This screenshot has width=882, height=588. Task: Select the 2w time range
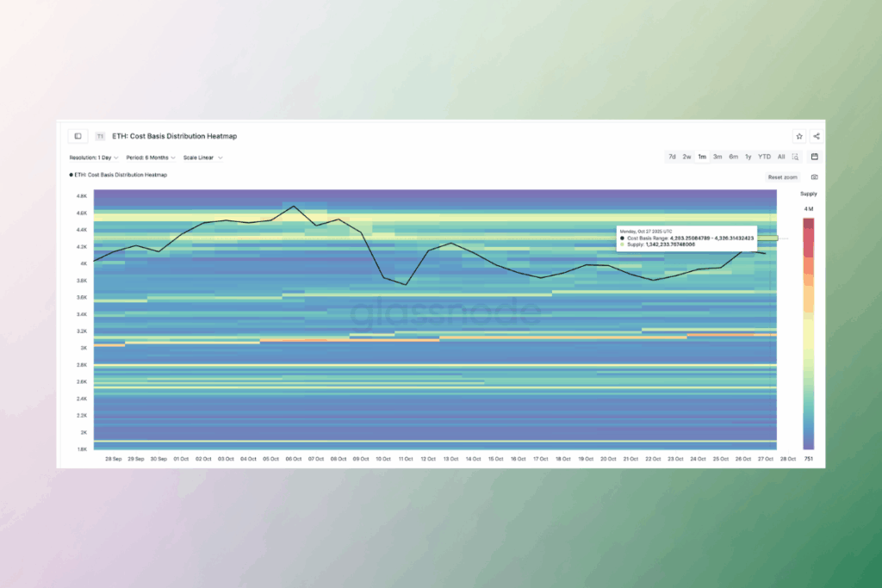coord(686,157)
